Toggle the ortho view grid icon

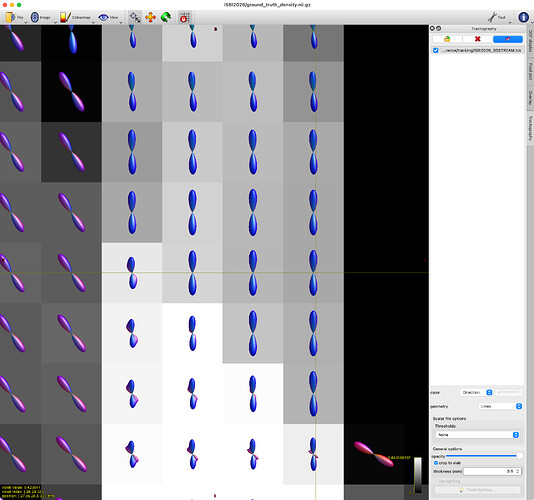[185, 17]
